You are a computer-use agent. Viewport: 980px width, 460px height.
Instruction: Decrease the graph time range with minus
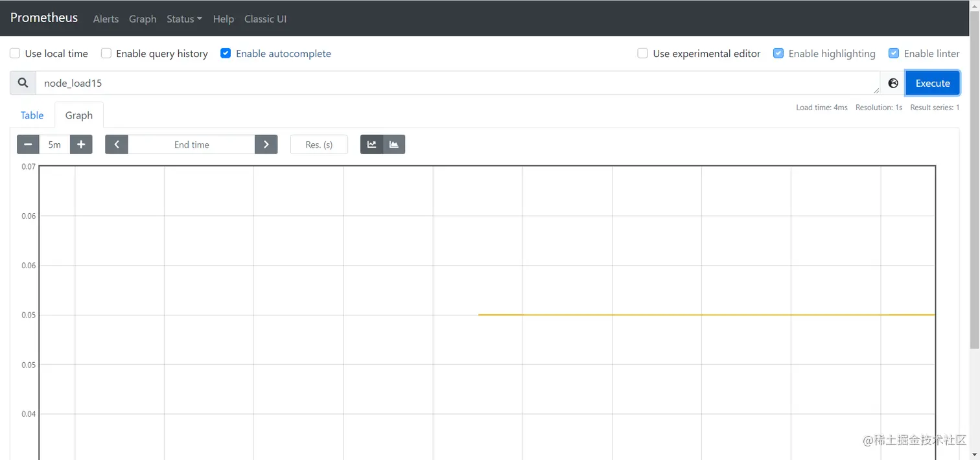click(x=28, y=144)
